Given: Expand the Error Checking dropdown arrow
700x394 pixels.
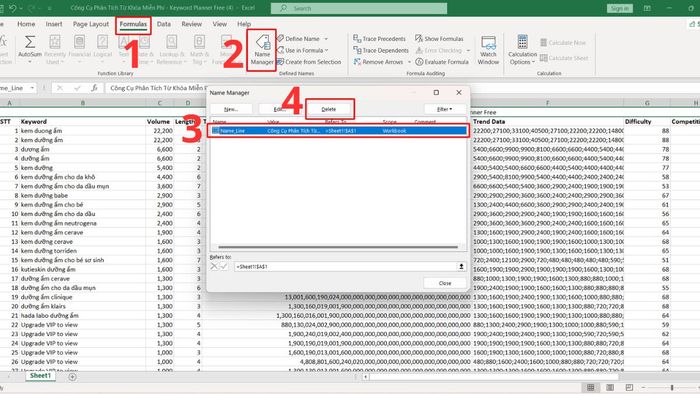Looking at the screenshot, I should click(x=468, y=50).
